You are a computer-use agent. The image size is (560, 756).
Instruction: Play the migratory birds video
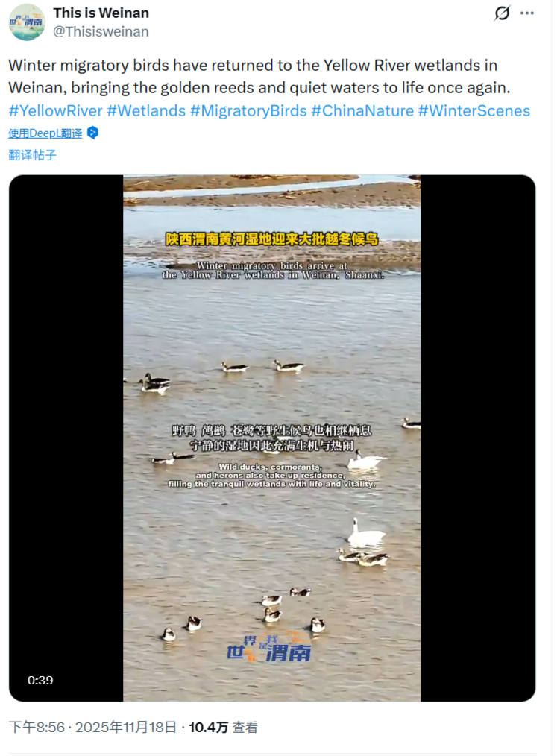(x=271, y=438)
